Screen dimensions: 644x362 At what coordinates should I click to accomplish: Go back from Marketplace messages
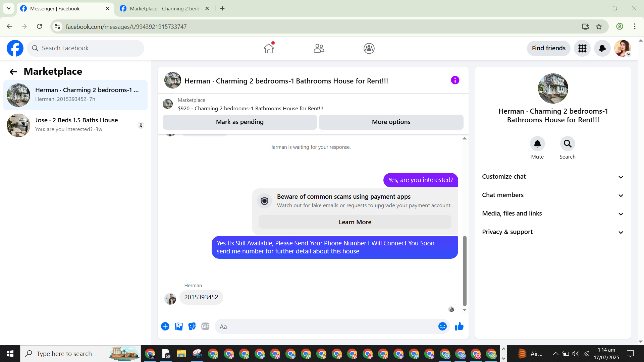pos(13,71)
